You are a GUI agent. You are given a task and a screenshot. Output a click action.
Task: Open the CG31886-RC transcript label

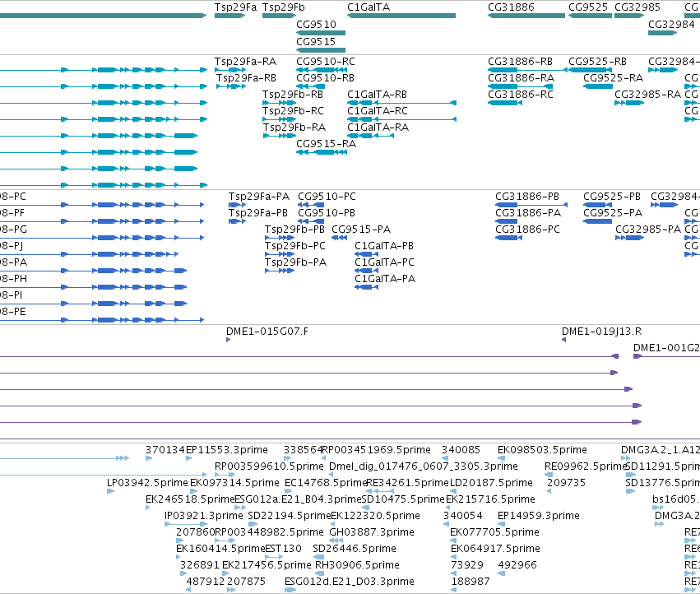pyautogui.click(x=521, y=95)
